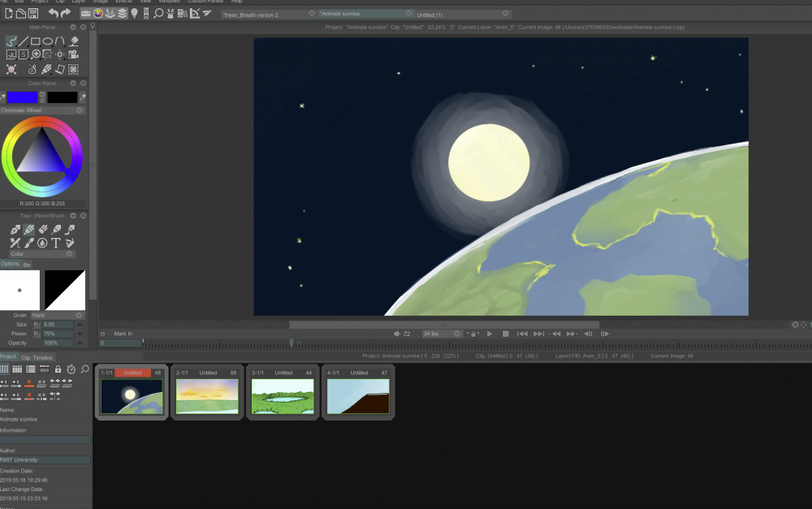Toggle the lock icon in the Project panel
Screen dimensions: 812x509
(x=58, y=369)
